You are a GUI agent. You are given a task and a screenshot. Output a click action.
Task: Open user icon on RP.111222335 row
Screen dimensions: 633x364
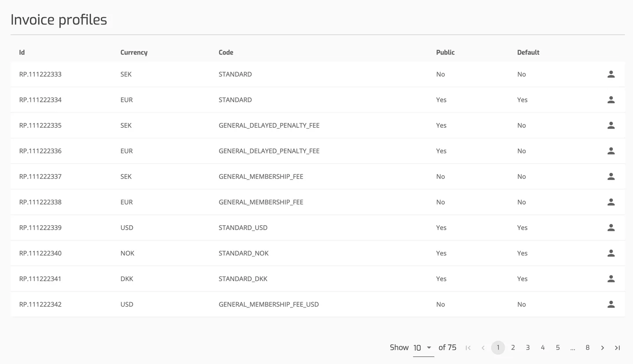pyautogui.click(x=611, y=125)
